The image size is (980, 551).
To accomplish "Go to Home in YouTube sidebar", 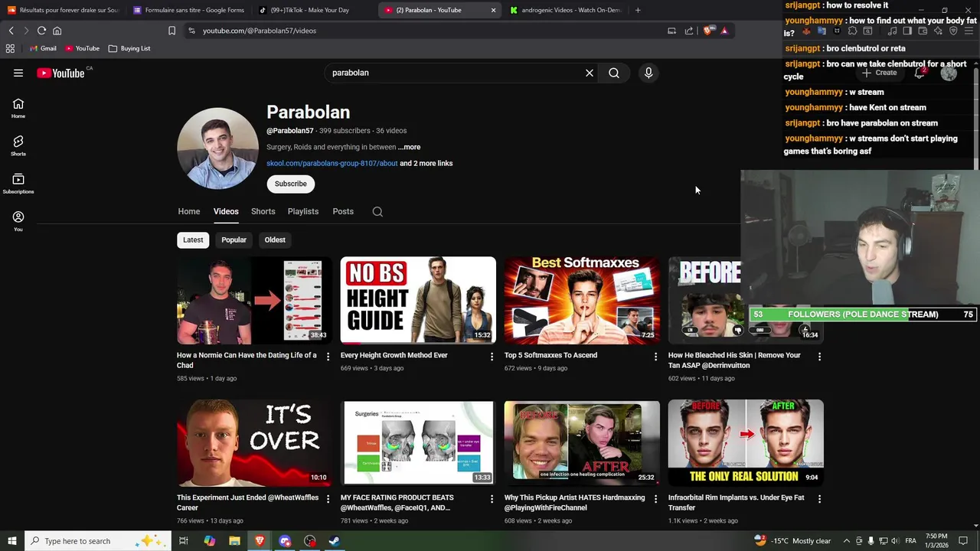I will (18, 108).
